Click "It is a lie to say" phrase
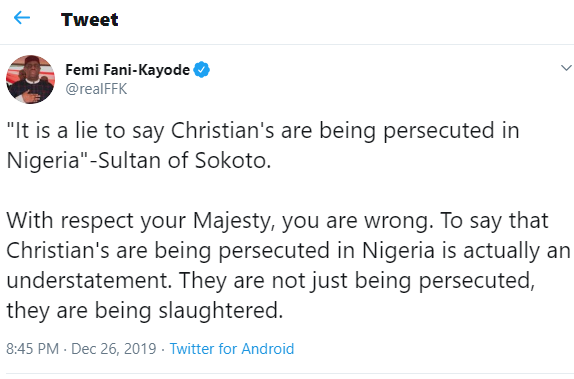Viewport: 574px width, 379px height. pos(85,131)
